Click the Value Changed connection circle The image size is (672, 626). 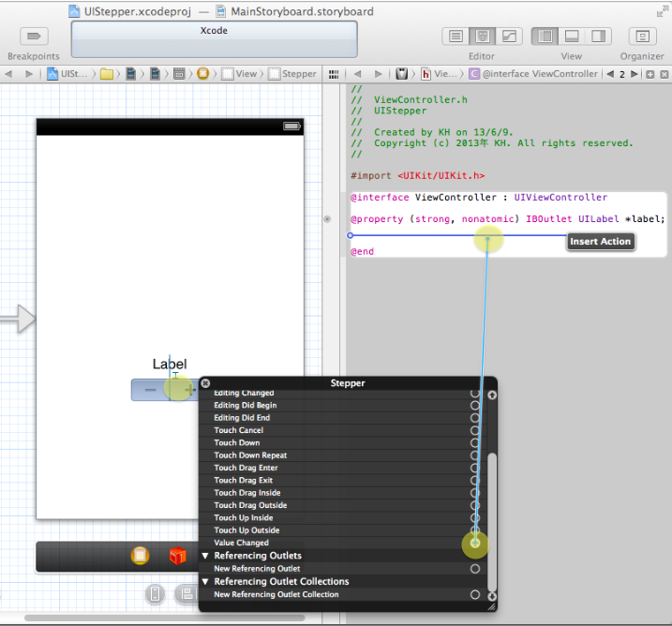coord(475,544)
